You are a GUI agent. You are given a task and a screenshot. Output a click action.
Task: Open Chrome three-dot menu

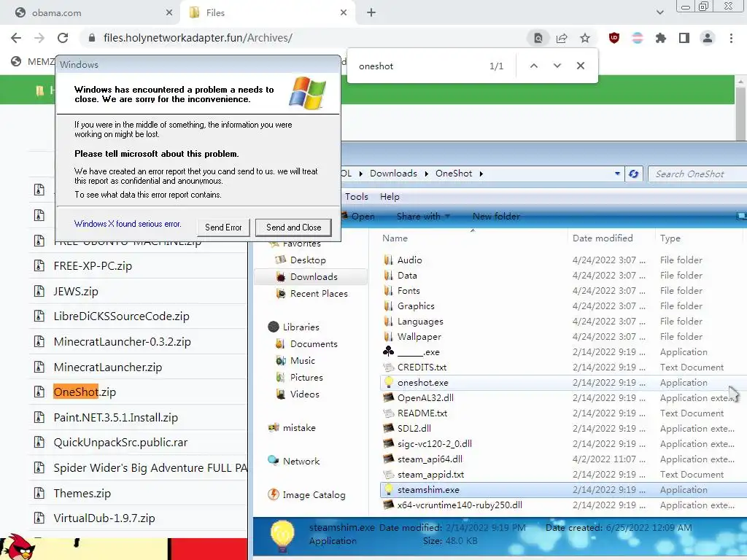tap(731, 38)
